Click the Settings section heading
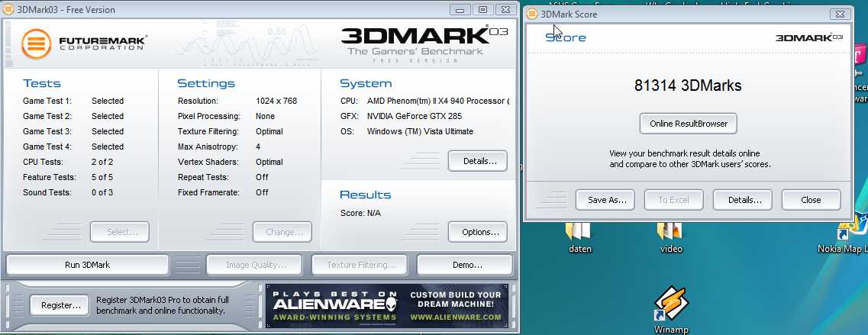 [206, 84]
